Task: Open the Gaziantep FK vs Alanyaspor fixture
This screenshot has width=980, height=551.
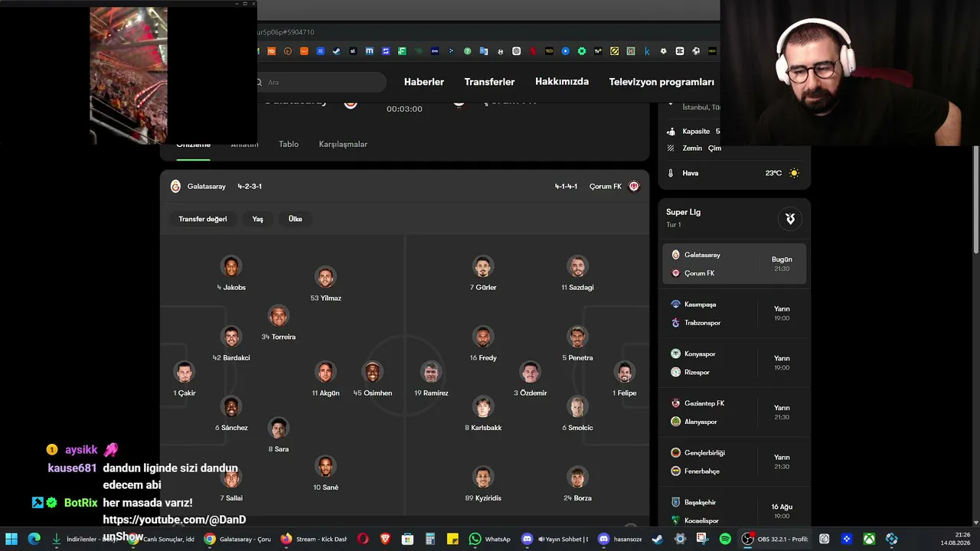Action: click(734, 412)
